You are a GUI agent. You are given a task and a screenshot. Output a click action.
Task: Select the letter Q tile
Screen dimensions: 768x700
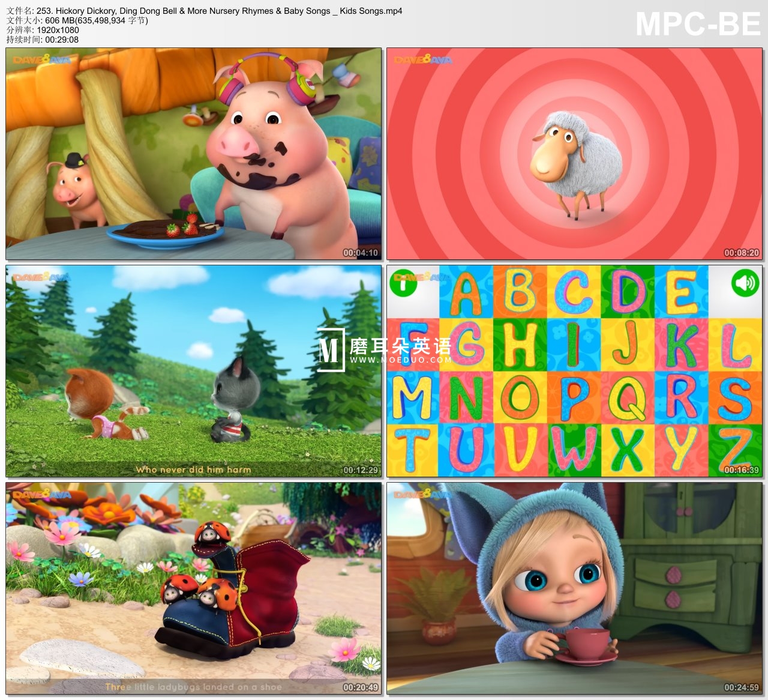pyautogui.click(x=627, y=397)
